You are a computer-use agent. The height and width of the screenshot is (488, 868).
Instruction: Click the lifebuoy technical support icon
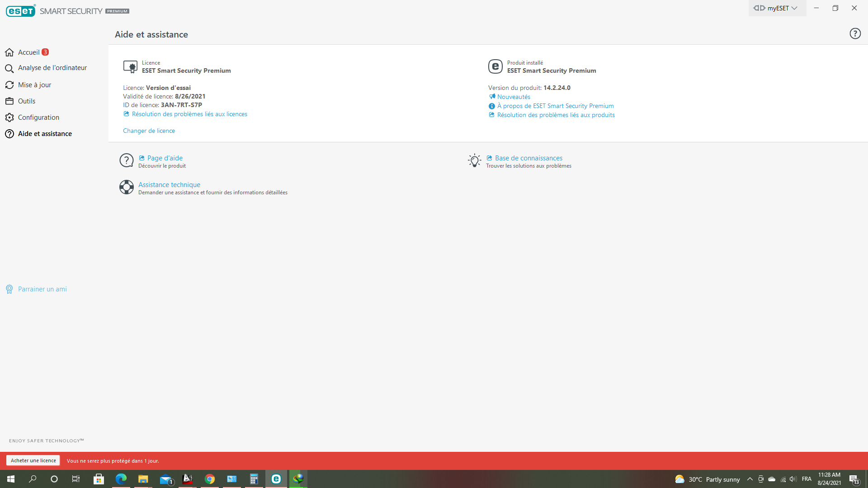127,187
